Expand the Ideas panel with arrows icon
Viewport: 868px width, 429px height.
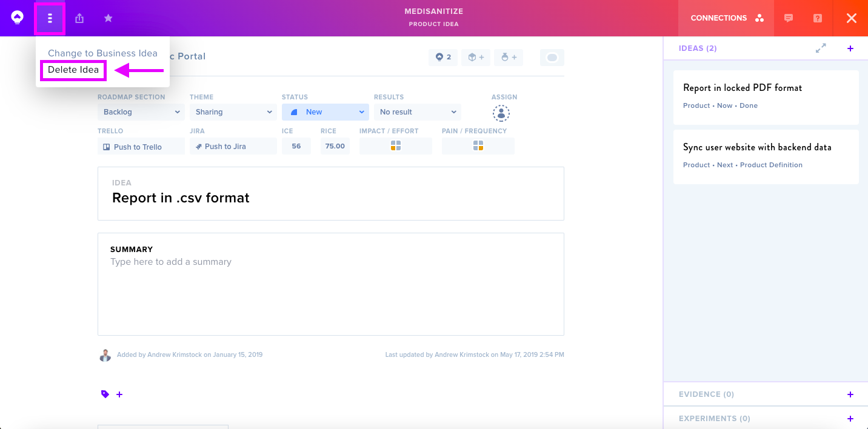[821, 48]
